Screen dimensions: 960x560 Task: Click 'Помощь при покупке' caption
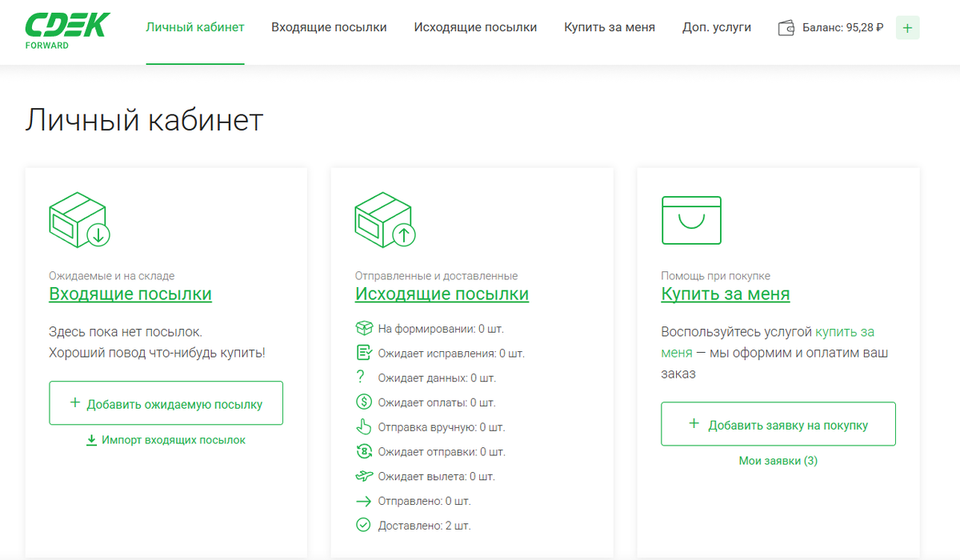[x=716, y=276]
